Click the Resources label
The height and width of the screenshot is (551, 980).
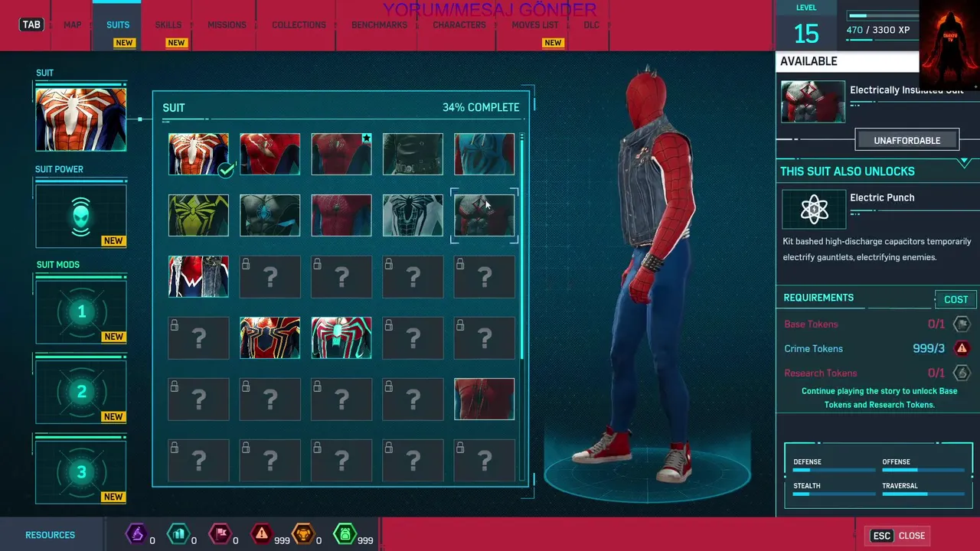click(x=50, y=535)
